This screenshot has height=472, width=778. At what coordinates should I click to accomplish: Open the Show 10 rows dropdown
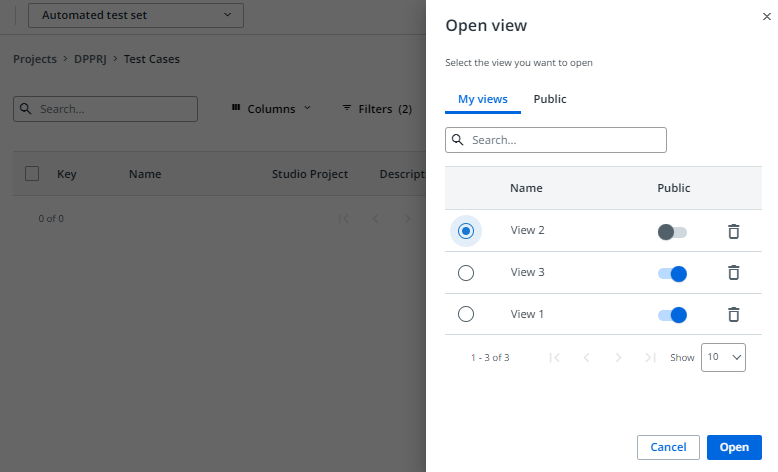pos(723,357)
